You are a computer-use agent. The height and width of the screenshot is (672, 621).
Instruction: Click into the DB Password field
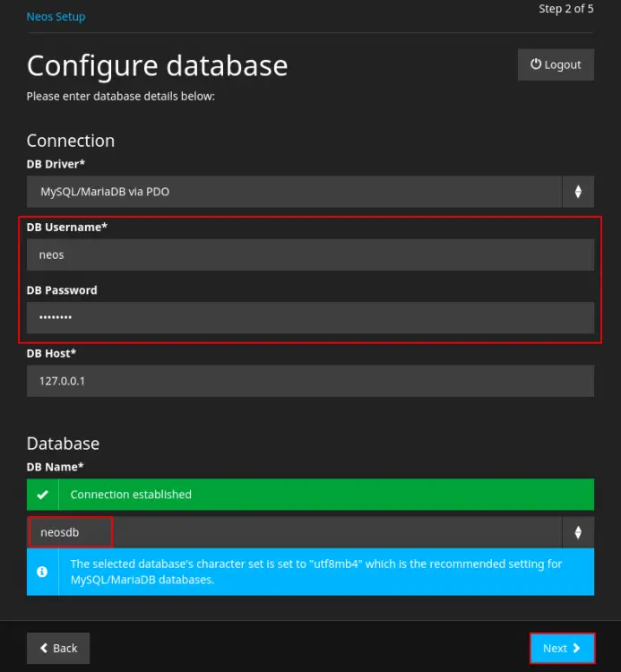[310, 317]
